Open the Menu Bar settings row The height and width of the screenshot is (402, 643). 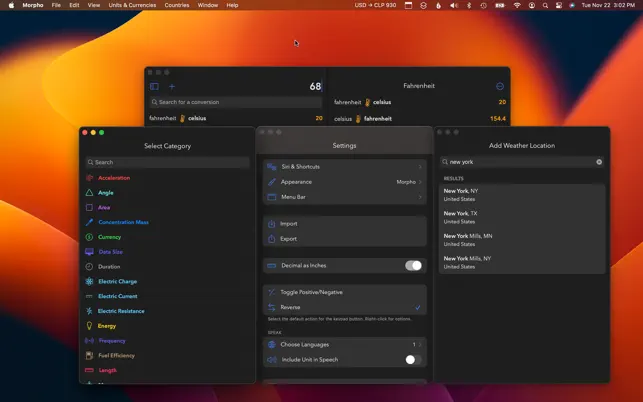coord(344,197)
